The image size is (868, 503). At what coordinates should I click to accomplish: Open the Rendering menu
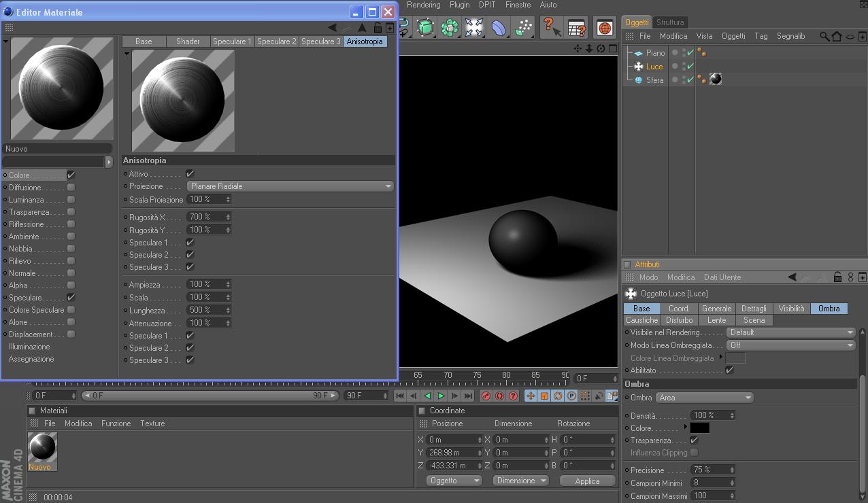coord(423,5)
